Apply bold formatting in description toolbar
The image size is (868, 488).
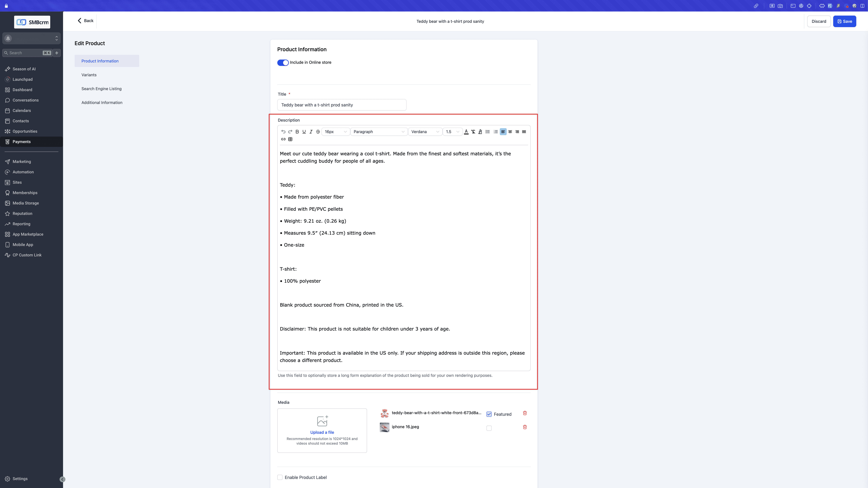tap(297, 132)
